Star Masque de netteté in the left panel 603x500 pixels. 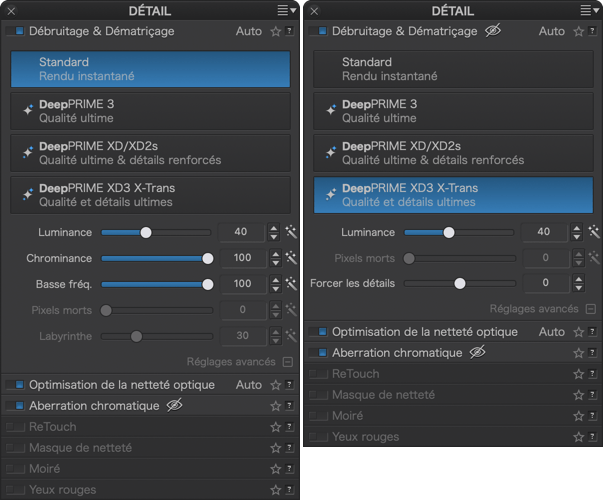276,448
